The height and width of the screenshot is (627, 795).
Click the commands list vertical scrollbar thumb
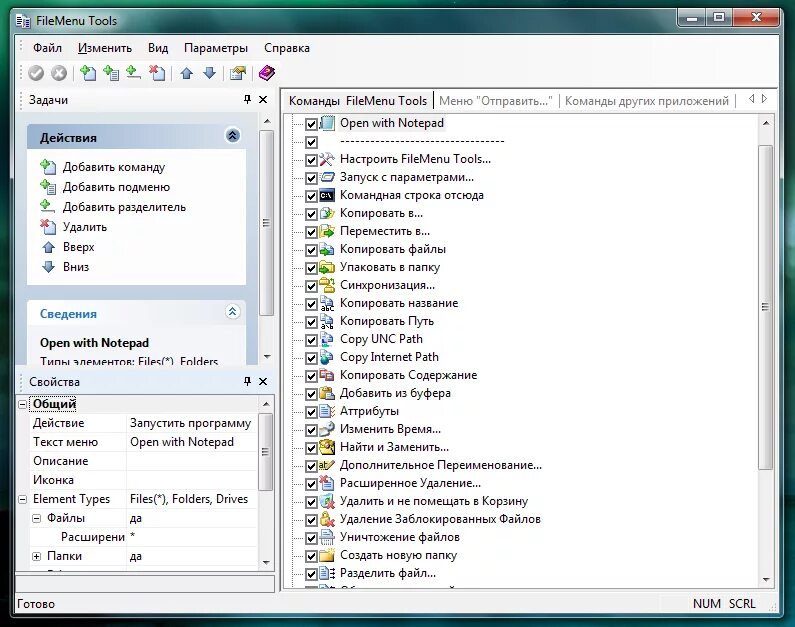pyautogui.click(x=766, y=307)
